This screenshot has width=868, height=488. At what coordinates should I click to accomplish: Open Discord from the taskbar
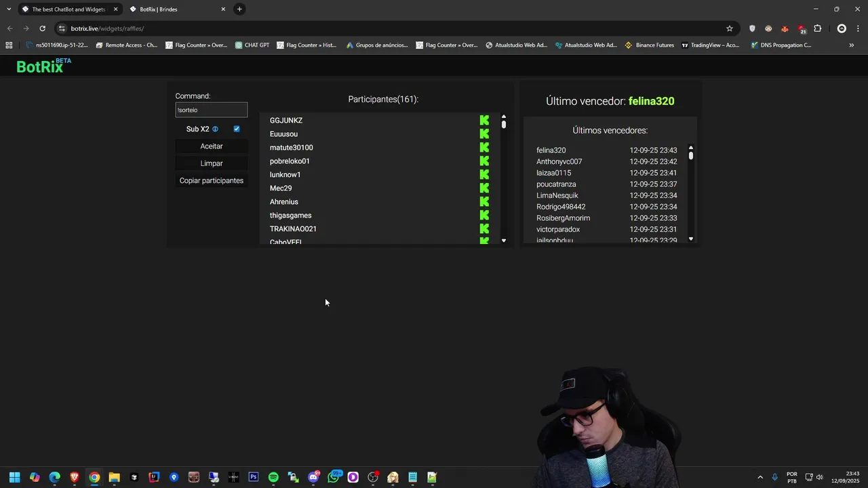pos(313,477)
